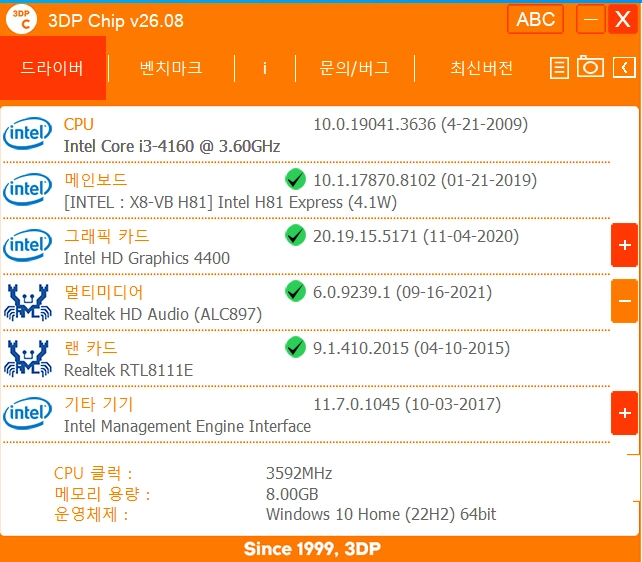Click the collapse arrow icon at top right
The image size is (642, 562).
[624, 67]
